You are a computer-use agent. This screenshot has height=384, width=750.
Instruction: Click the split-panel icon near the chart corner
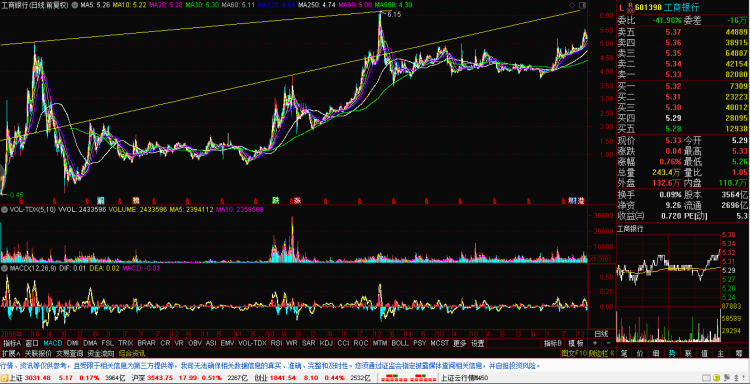pyautogui.click(x=582, y=5)
